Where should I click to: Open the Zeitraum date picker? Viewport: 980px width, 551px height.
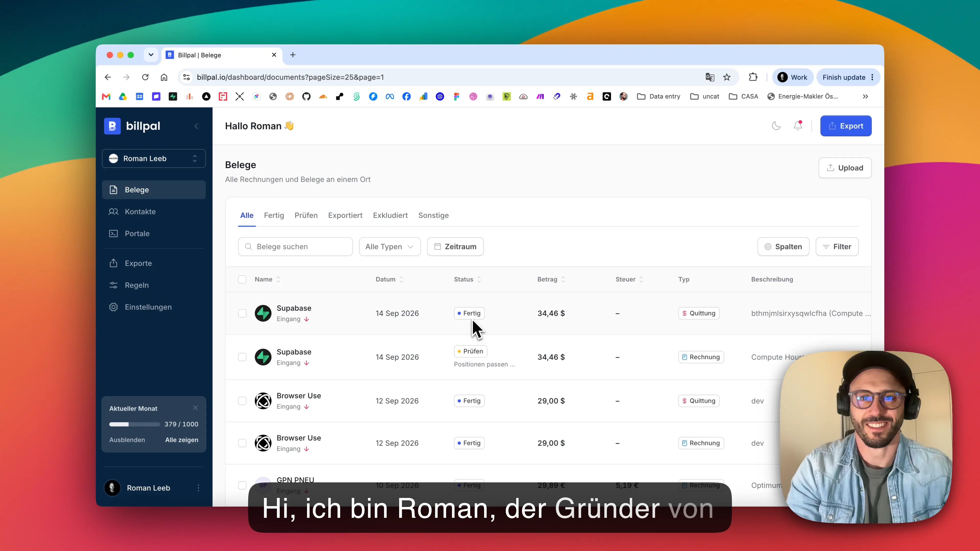(x=455, y=247)
